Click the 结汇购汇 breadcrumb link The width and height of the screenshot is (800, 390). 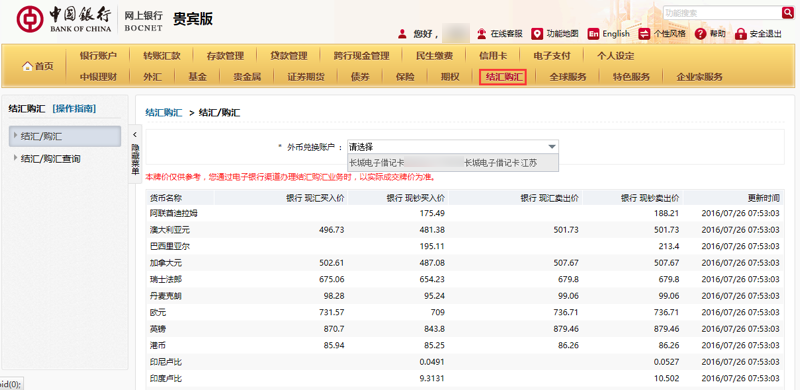click(x=163, y=113)
